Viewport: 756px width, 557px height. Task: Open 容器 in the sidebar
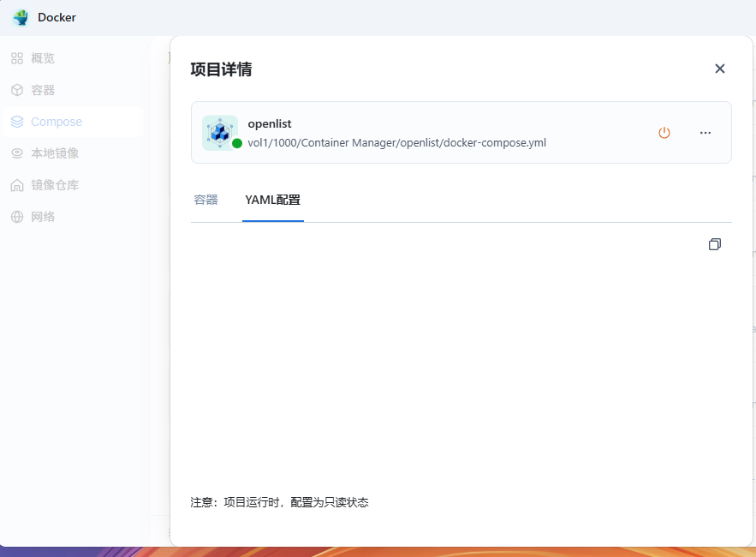(74, 90)
